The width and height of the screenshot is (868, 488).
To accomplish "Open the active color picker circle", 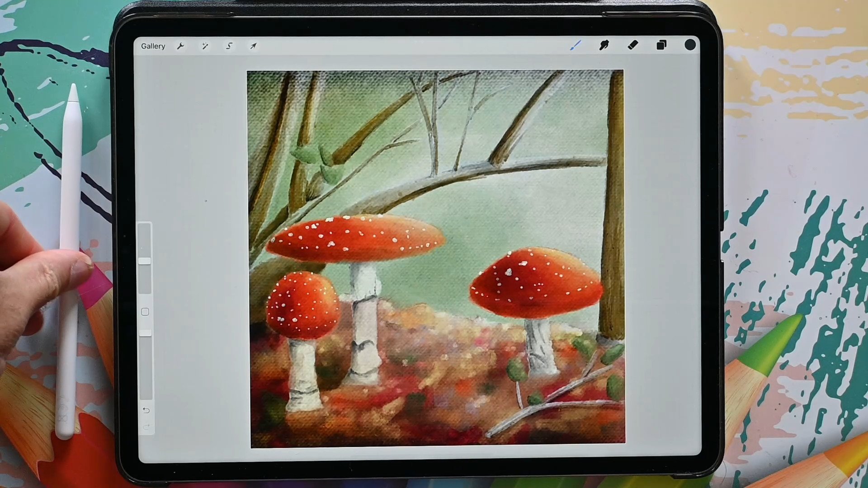I will tap(690, 45).
